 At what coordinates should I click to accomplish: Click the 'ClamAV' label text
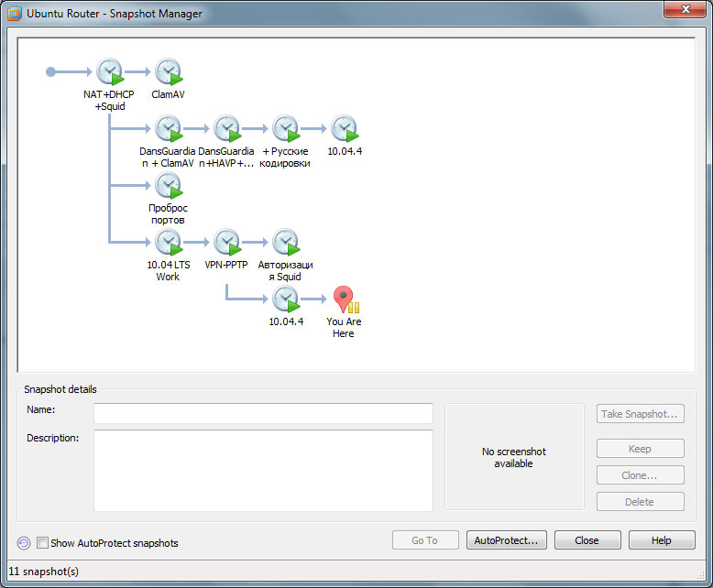(169, 94)
